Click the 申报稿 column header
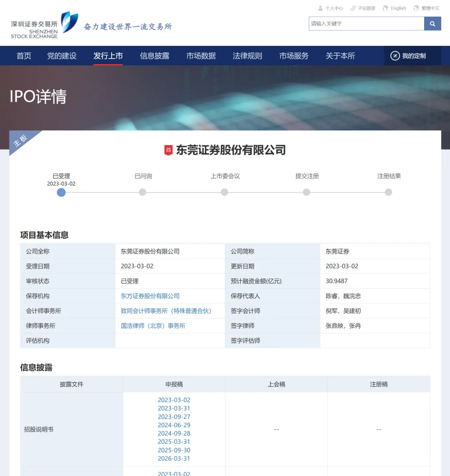This screenshot has height=476, width=450. pos(174,384)
